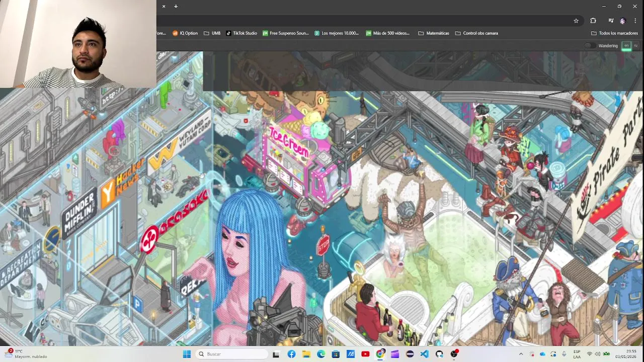This screenshot has height=362, width=644.
Task: Open the UMB bookmarks folder
Action: [x=212, y=33]
